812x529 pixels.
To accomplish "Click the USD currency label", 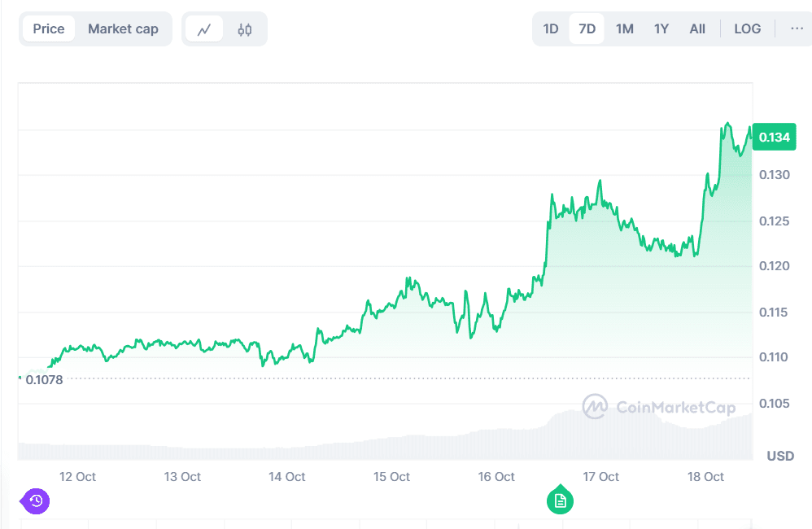I will [782, 456].
